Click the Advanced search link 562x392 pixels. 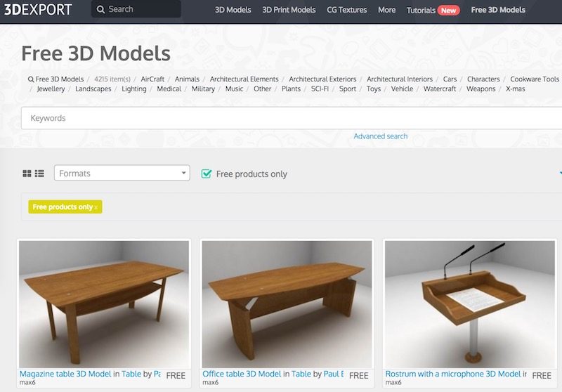tap(381, 136)
